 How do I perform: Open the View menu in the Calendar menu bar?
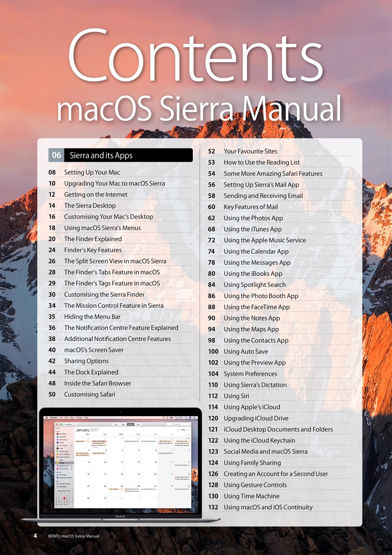(x=72, y=417)
